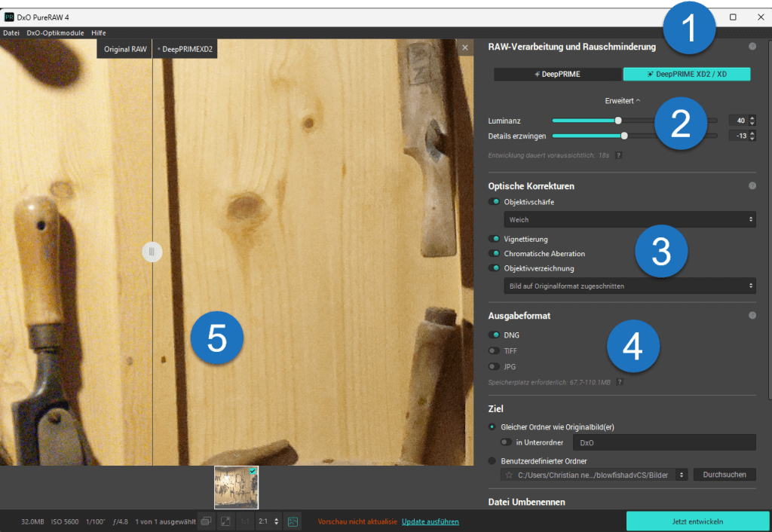Click the subfolder name field containing DxO
Screen dimensions: 772x532
[x=664, y=442]
